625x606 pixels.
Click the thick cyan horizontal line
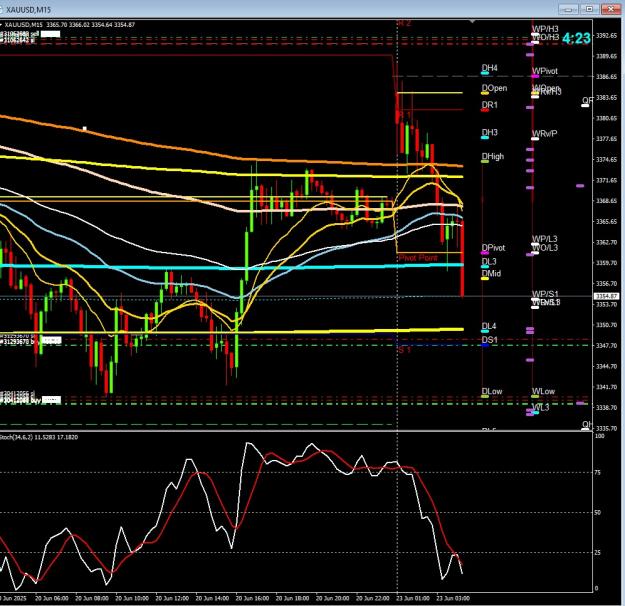coord(231,266)
